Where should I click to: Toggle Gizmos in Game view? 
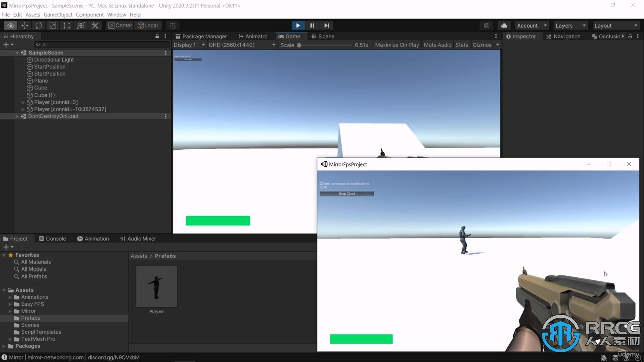[x=482, y=45]
